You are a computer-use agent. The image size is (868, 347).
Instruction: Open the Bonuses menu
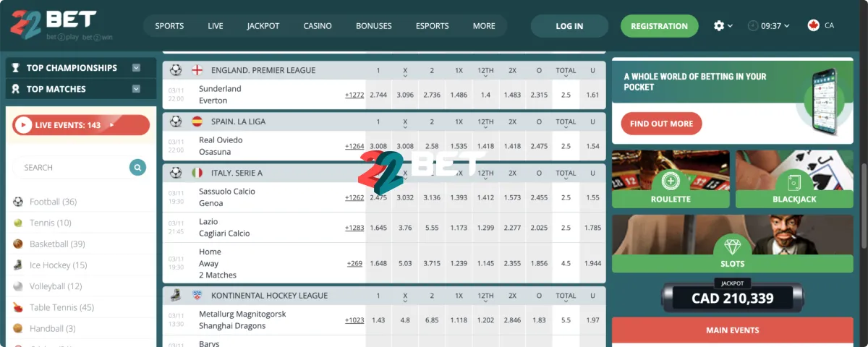[x=374, y=26]
